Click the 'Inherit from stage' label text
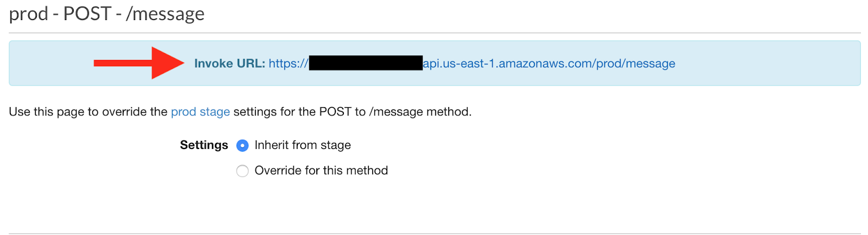The image size is (868, 235). 303,145
